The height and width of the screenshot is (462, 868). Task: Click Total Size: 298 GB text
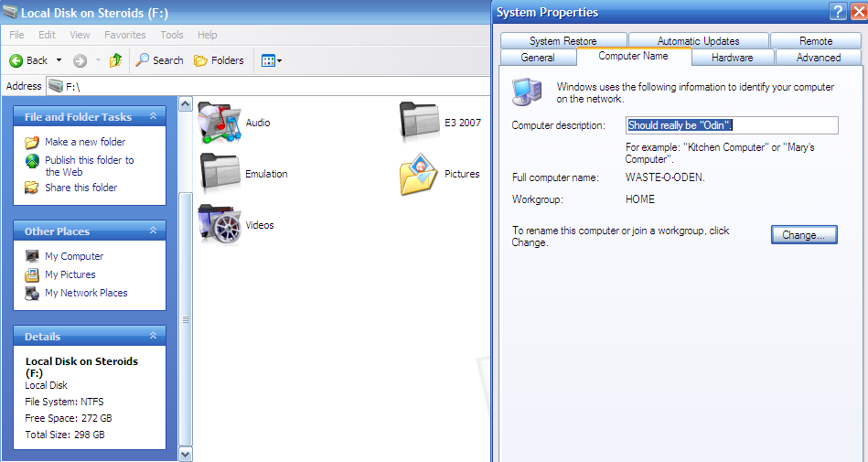pos(65,435)
